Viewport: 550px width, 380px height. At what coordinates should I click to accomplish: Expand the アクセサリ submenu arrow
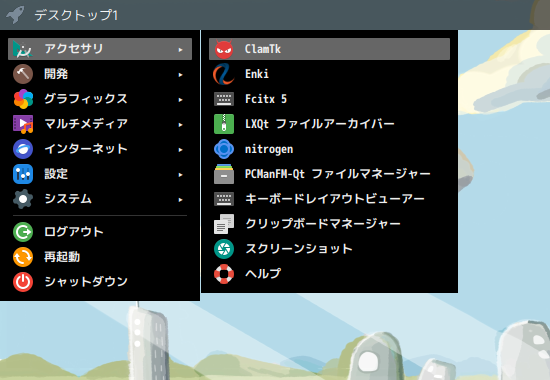(180, 49)
